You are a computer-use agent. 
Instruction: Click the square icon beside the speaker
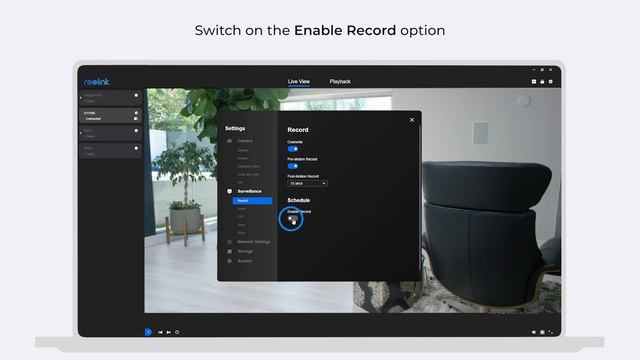point(542,332)
